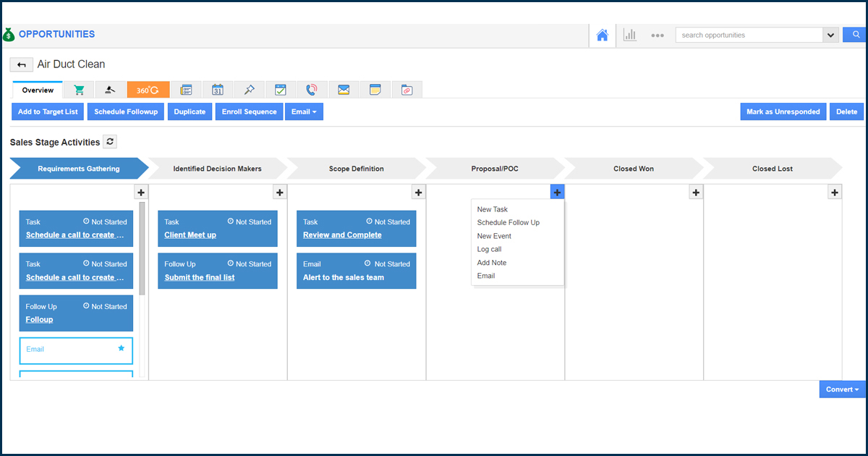
Task: Open the Convert dropdown
Action: pos(843,389)
